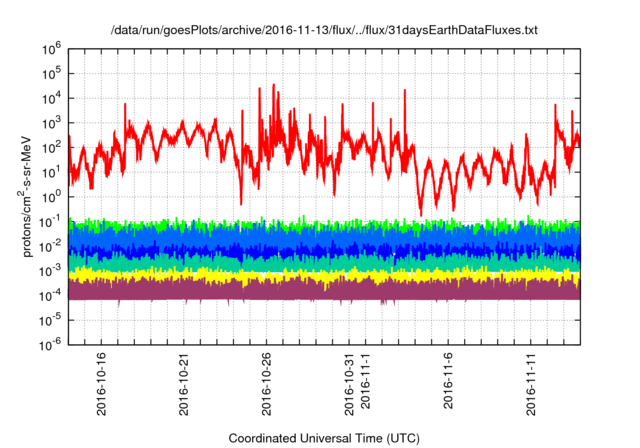Select the 2016-11-6 date tick label
Screen dimensions: 640x448
coord(449,384)
